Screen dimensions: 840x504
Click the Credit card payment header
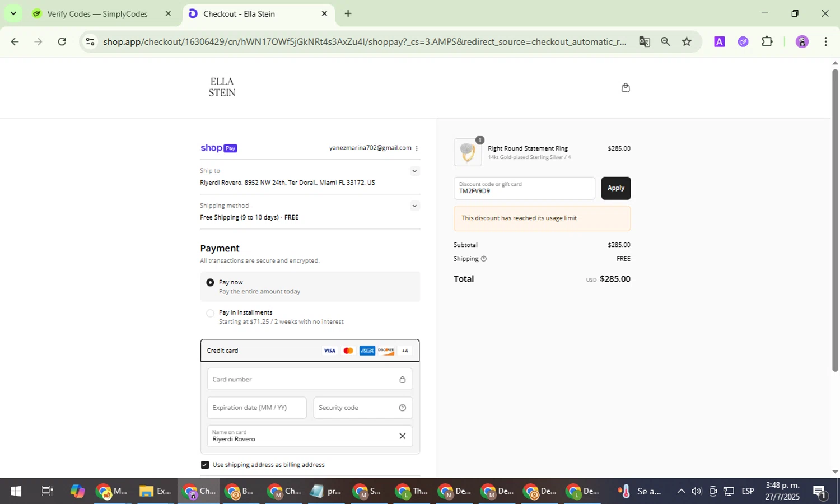click(x=310, y=351)
